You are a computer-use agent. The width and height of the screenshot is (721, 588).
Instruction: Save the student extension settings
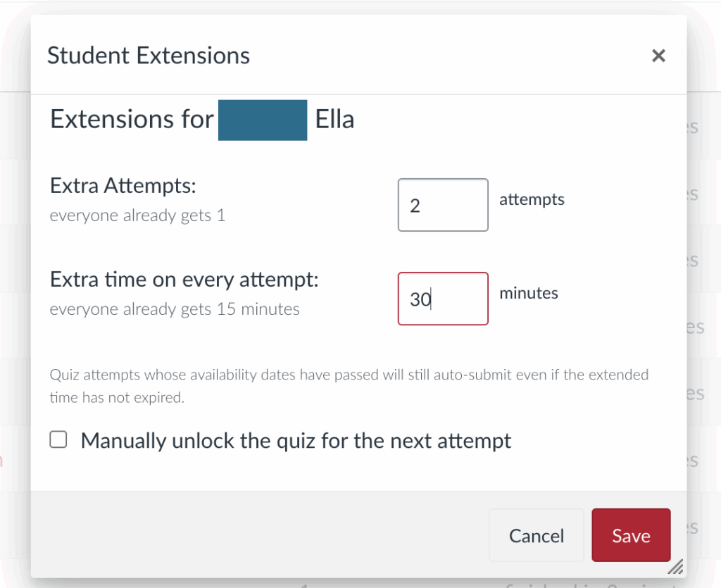631,535
